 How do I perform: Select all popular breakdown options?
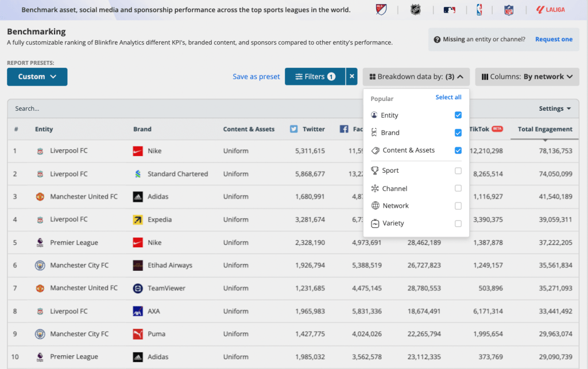(x=448, y=97)
